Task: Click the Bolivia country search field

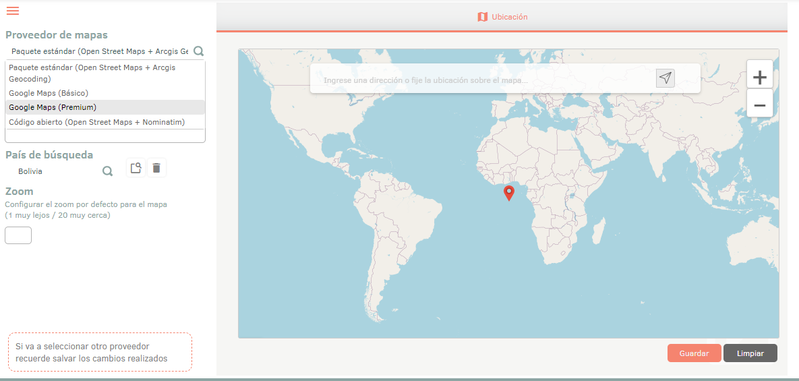Action: (x=56, y=171)
